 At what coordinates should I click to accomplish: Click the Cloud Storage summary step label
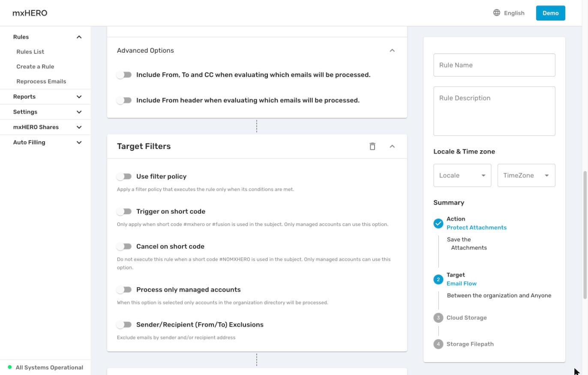[x=467, y=318]
